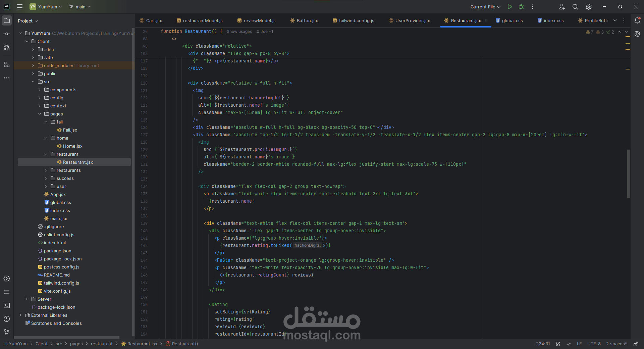The image size is (644, 349).
Task: Switch to the index.css tab
Action: click(551, 20)
